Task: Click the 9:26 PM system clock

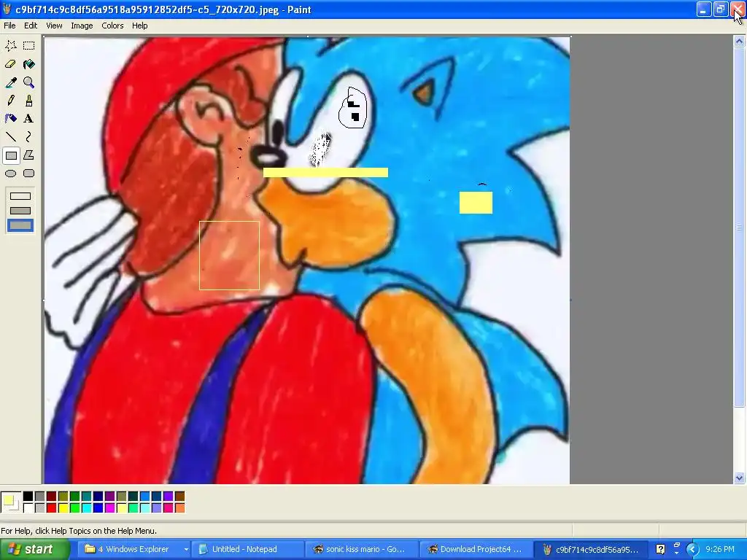Action: point(720,549)
